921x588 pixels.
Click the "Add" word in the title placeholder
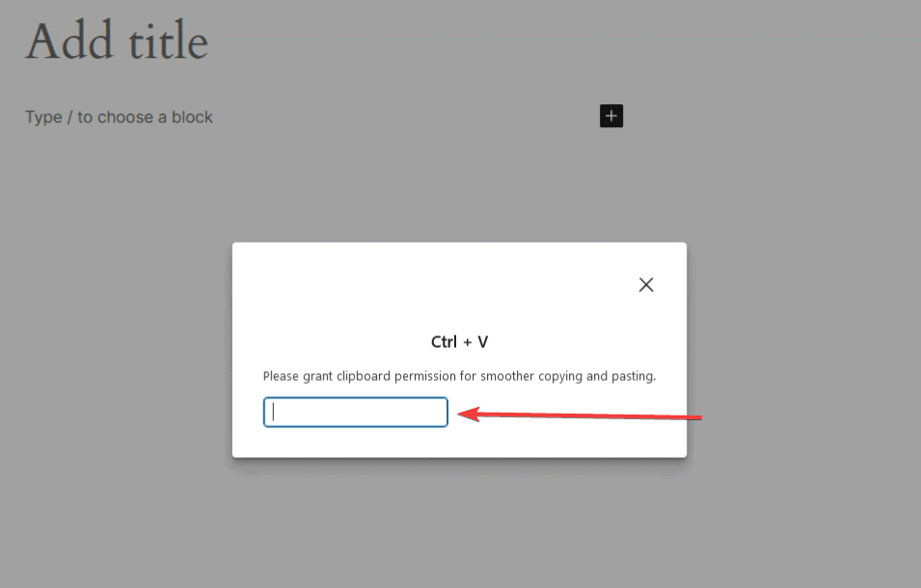point(60,41)
